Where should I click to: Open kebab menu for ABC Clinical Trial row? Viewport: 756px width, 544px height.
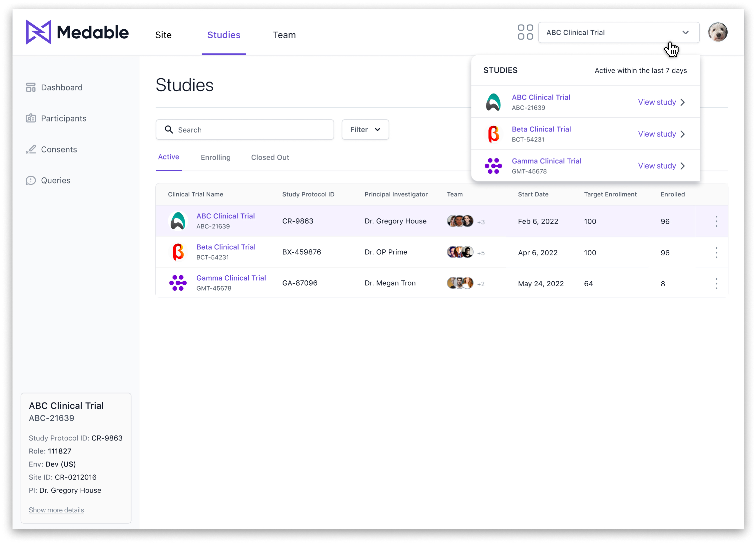716,221
